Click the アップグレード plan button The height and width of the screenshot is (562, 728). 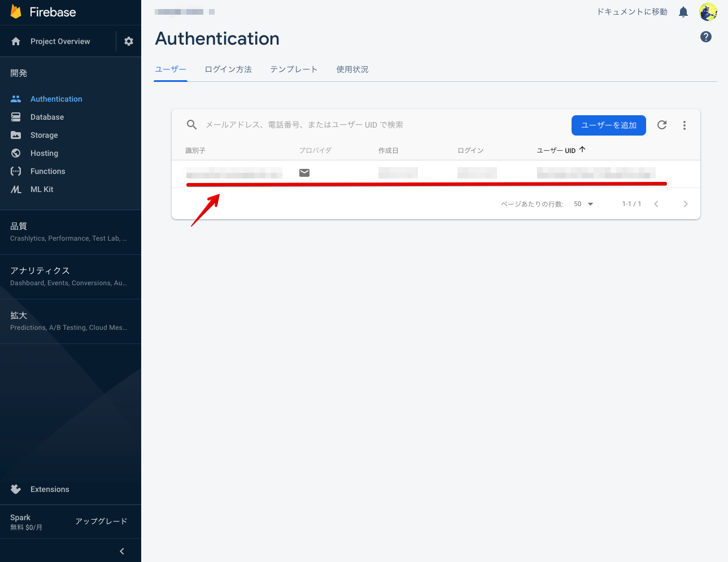[101, 521]
